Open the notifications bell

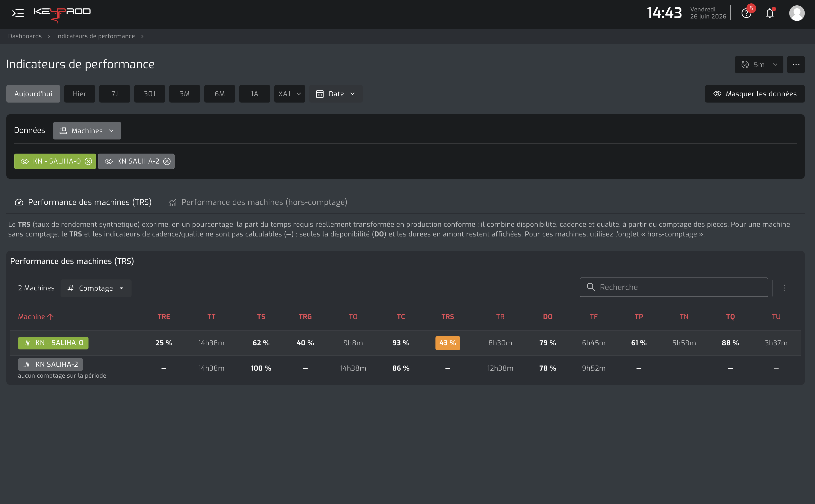pos(770,13)
